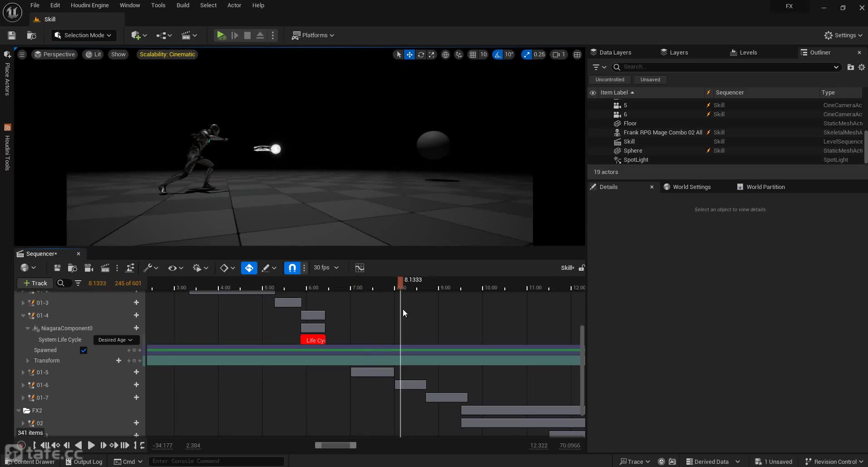
Task: Activate the Translate gizmo tool
Action: (x=409, y=55)
